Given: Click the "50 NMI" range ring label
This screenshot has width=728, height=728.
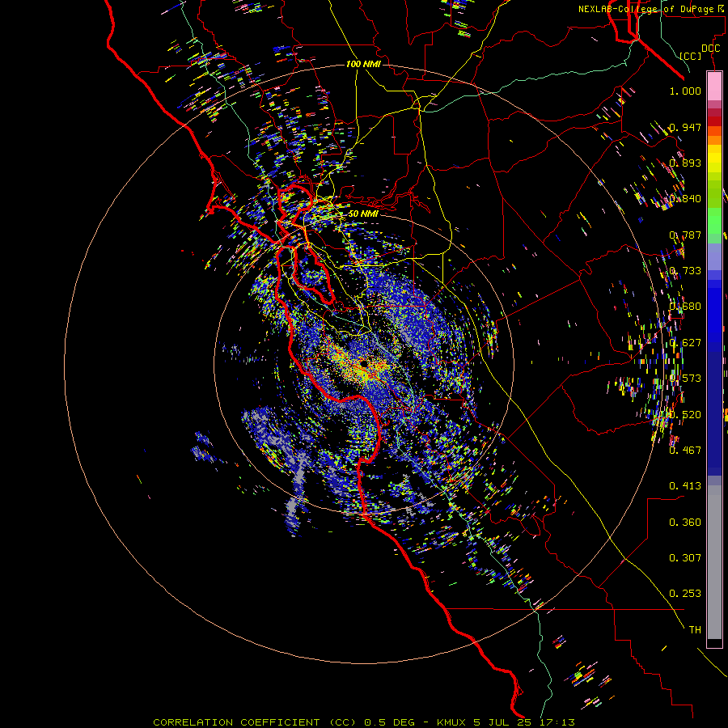Looking at the screenshot, I should pyautogui.click(x=363, y=214).
